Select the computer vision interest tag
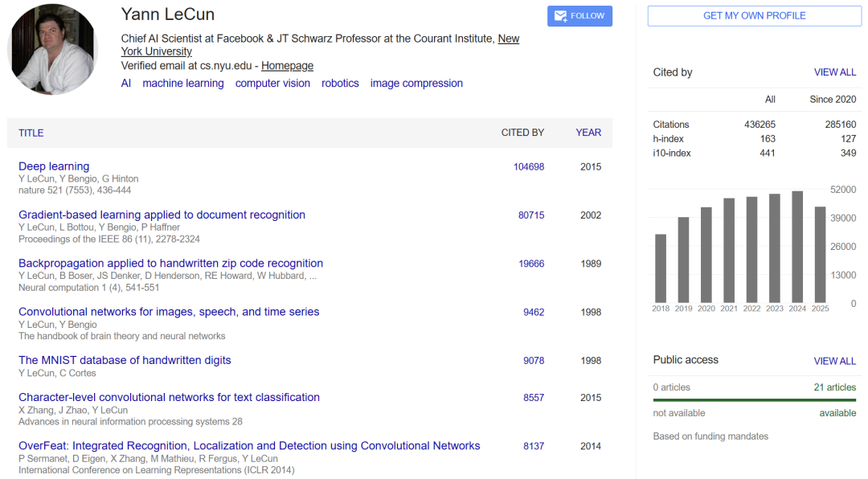The height and width of the screenshot is (479, 868). pyautogui.click(x=272, y=84)
